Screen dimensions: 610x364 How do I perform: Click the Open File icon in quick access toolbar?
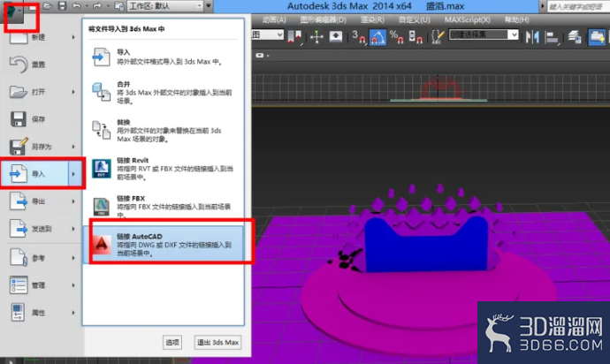coord(48,6)
